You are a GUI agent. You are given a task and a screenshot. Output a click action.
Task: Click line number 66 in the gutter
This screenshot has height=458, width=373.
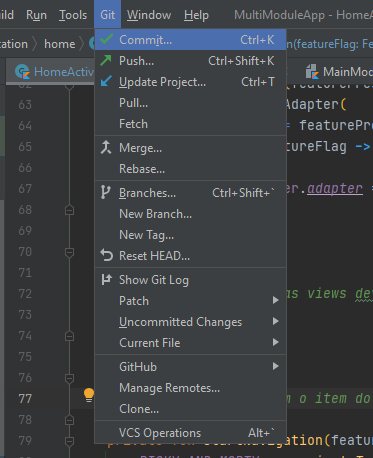point(25,168)
